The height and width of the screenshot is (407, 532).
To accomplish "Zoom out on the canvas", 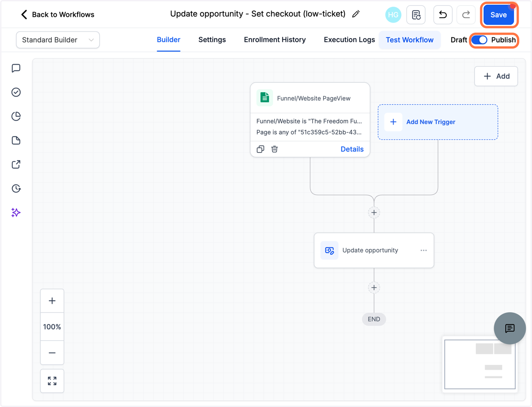I will point(52,353).
